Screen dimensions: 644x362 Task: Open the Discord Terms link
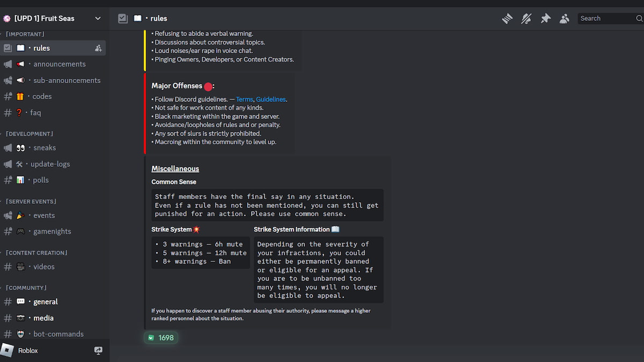tap(244, 99)
